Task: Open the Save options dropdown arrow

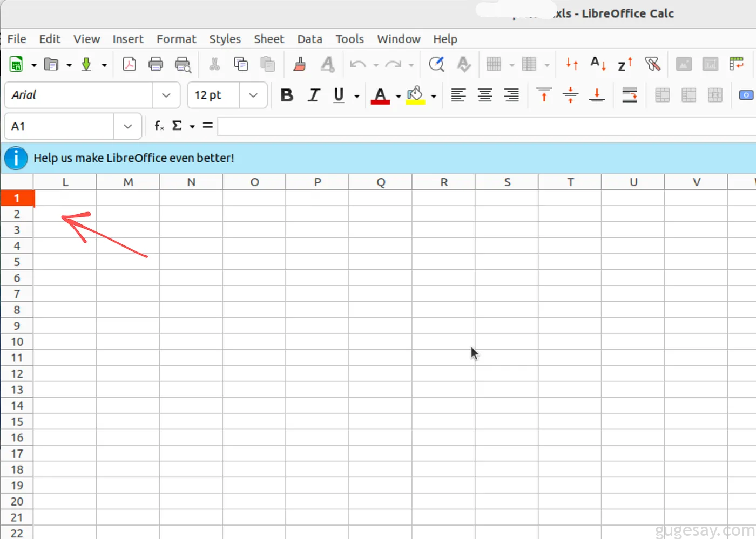Action: (x=104, y=65)
